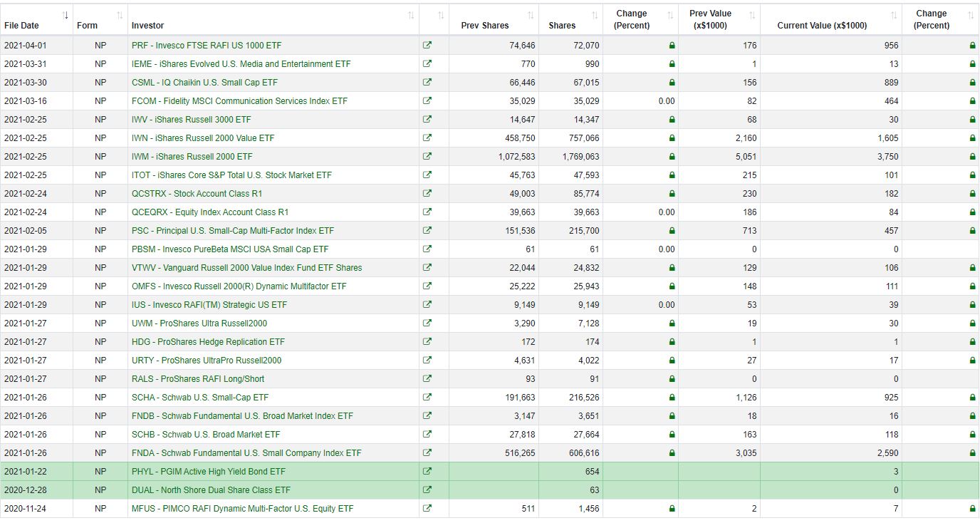Click lock icon in FNDA share change cell
This screenshot has height=523, width=980.
tap(672, 453)
